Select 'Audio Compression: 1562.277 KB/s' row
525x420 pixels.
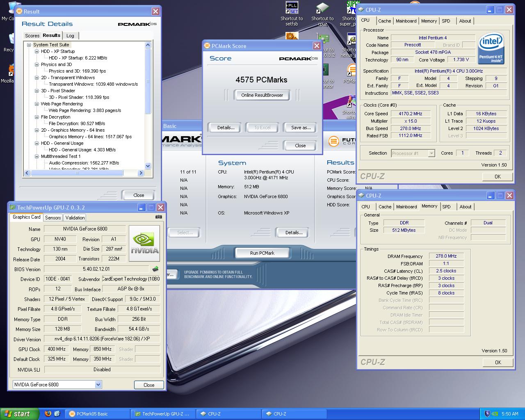click(x=84, y=163)
